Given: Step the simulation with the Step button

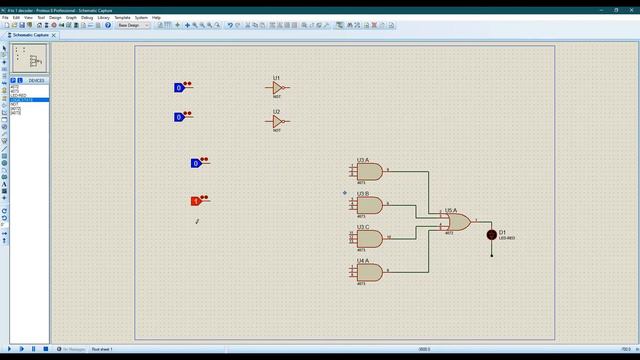Looking at the screenshot, I should tap(22, 349).
